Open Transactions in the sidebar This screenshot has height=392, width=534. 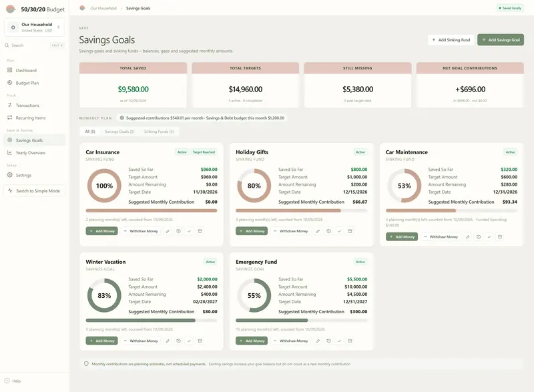point(35,106)
